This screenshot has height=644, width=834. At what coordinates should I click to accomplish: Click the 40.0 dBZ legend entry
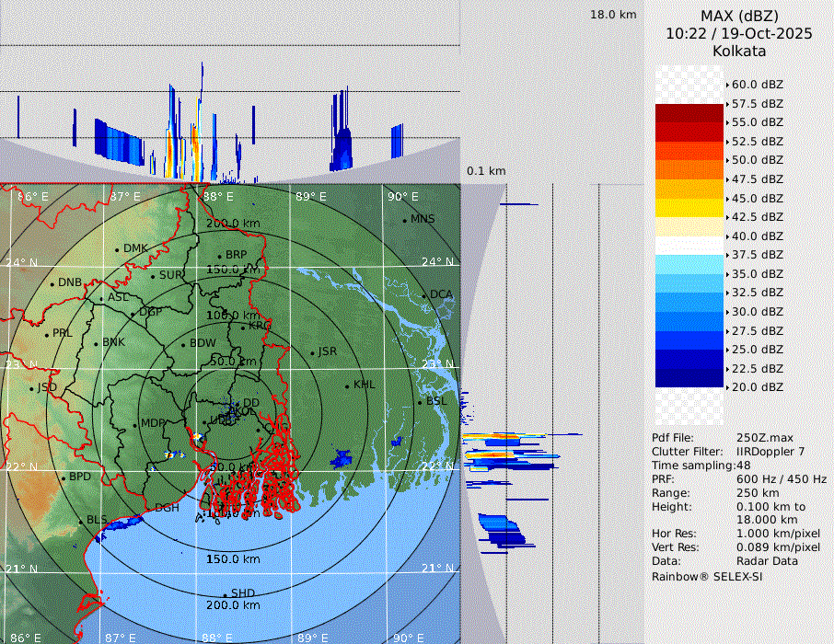(757, 236)
